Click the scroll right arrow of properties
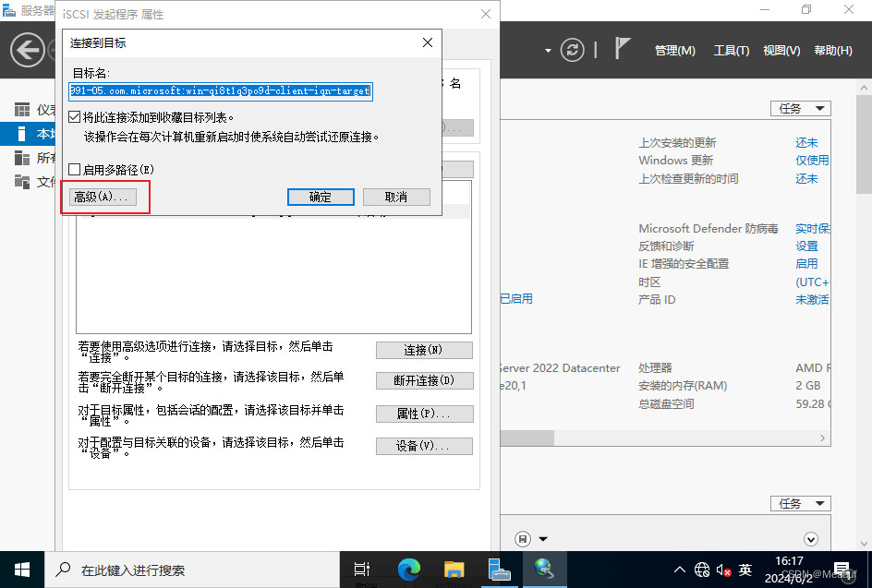The image size is (872, 588). [x=823, y=438]
